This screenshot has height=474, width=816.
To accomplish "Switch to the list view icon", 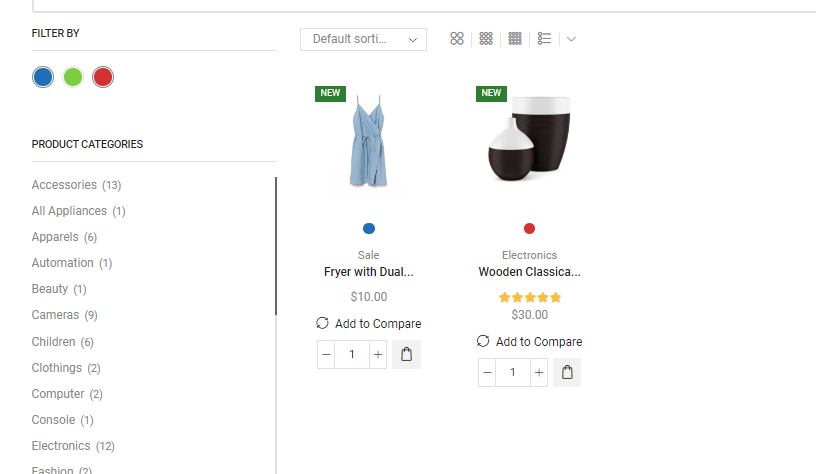I will coord(544,39).
